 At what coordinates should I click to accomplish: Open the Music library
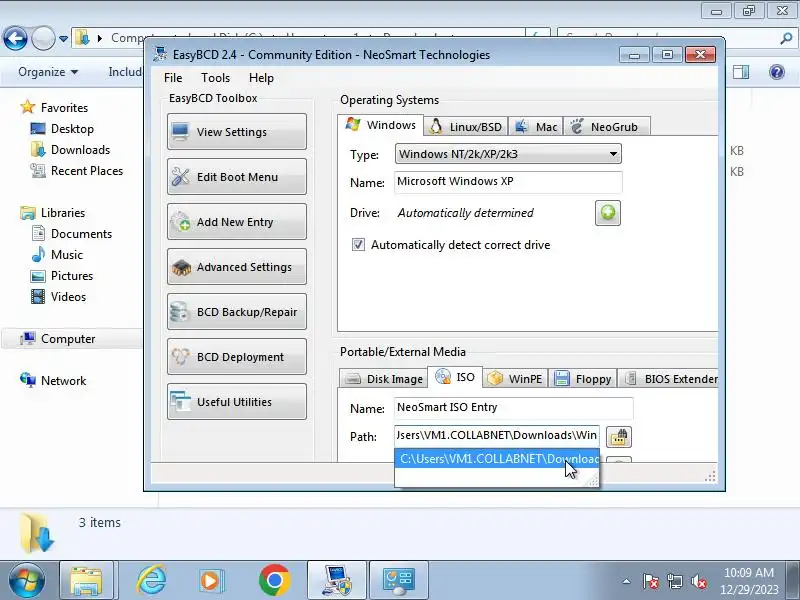pyautogui.click(x=67, y=255)
